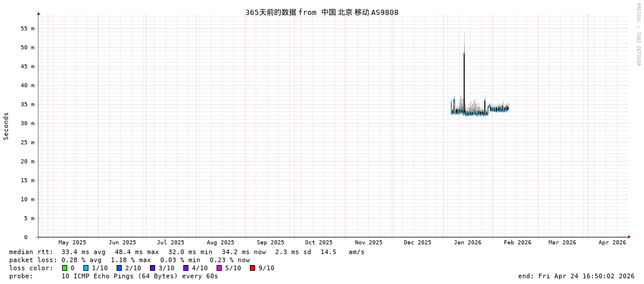Click the 55 m y-axis tick label
This screenshot has height=284, width=644.
pyautogui.click(x=28, y=29)
